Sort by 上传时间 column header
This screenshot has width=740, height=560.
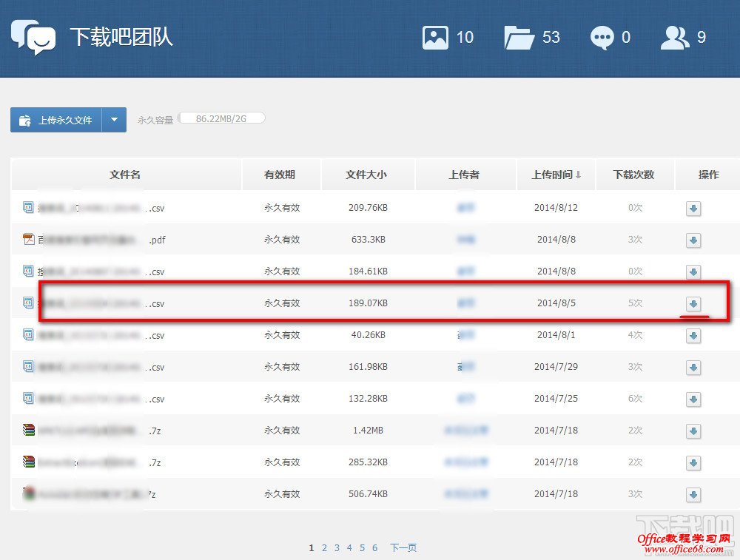pos(556,175)
